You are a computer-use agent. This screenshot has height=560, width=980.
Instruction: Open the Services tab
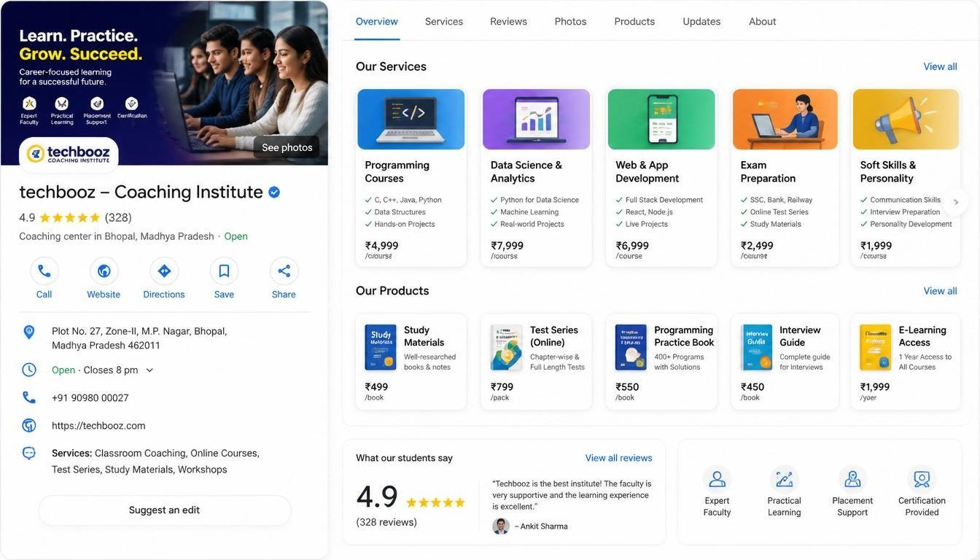444,21
